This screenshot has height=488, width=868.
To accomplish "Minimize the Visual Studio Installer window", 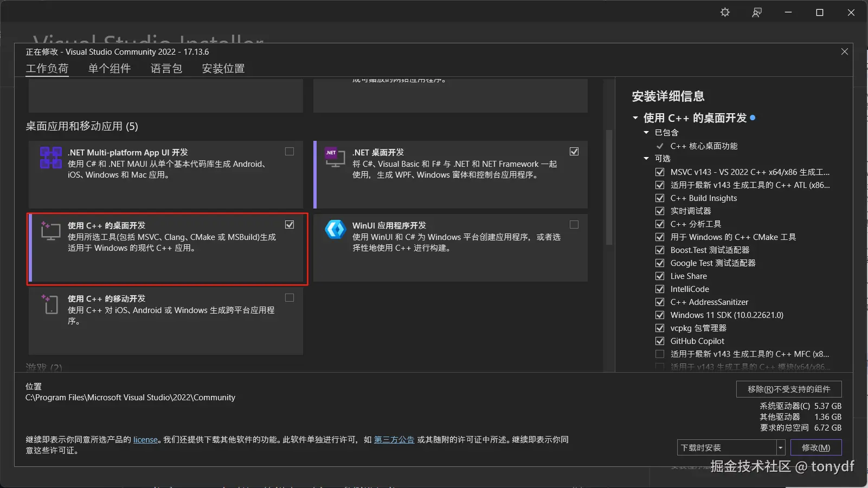I will point(788,12).
